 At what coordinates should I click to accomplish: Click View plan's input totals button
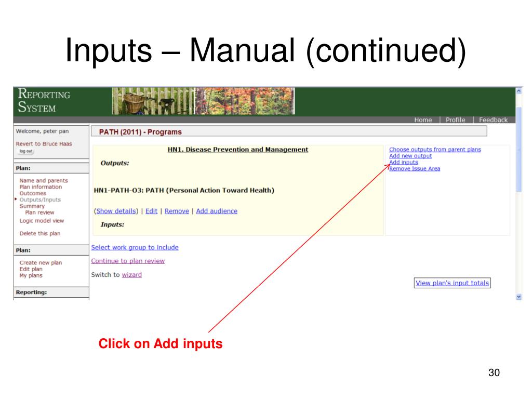[x=453, y=283]
